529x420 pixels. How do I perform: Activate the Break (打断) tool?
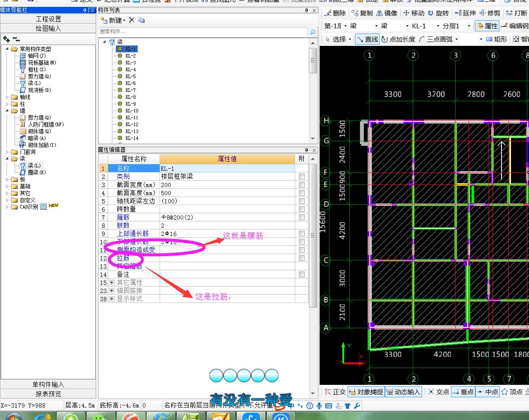(517, 13)
